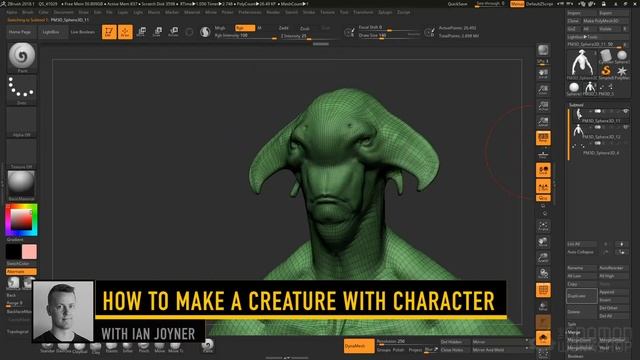
Task: Open the Zplugin menu
Action: pyautogui.click(x=385, y=12)
